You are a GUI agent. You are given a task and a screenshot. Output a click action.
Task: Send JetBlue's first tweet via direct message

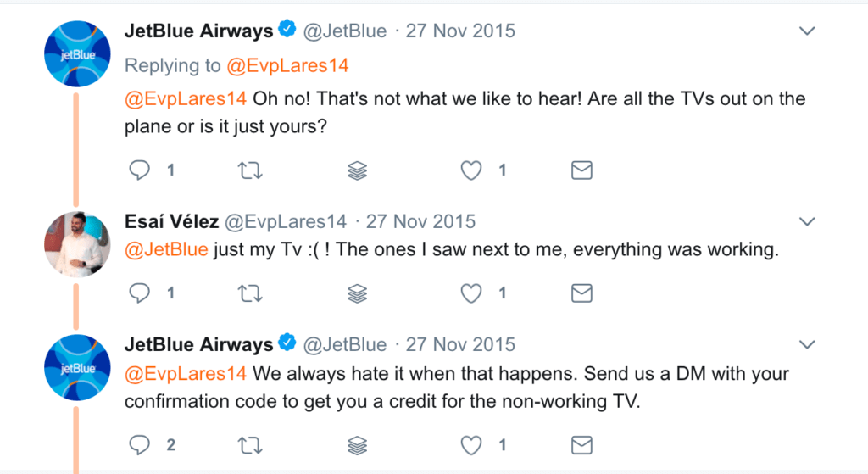click(581, 170)
